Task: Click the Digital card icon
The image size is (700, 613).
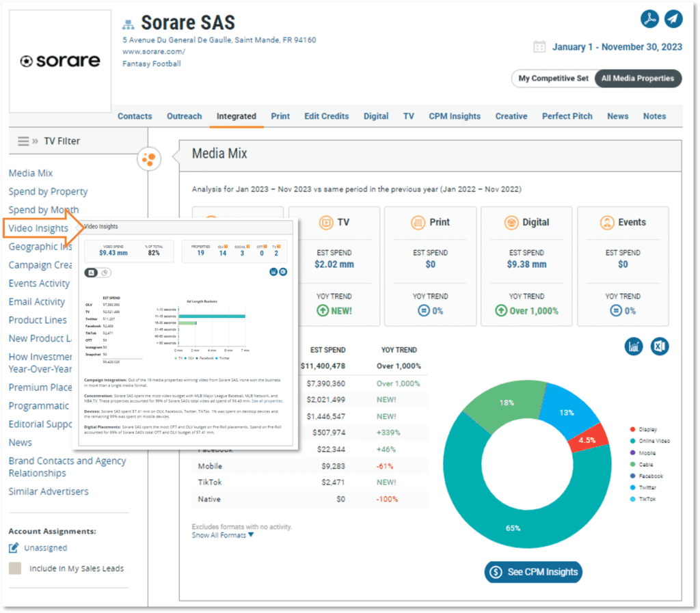Action: [511, 222]
